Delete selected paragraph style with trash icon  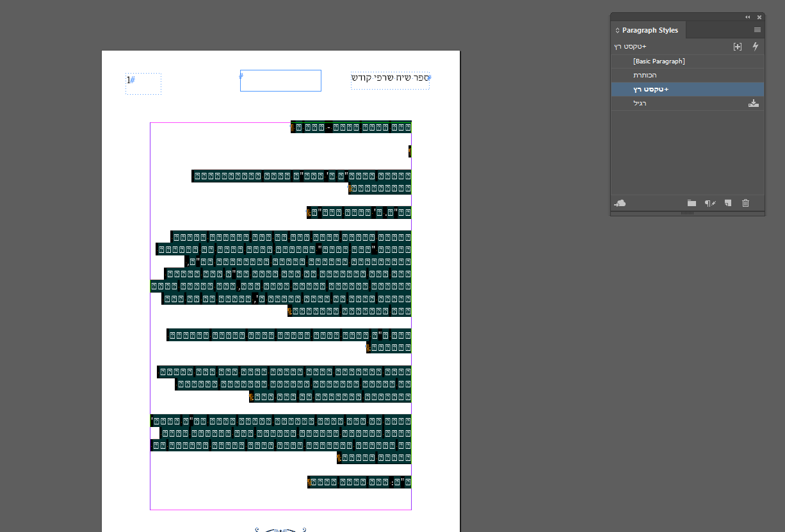(x=745, y=203)
